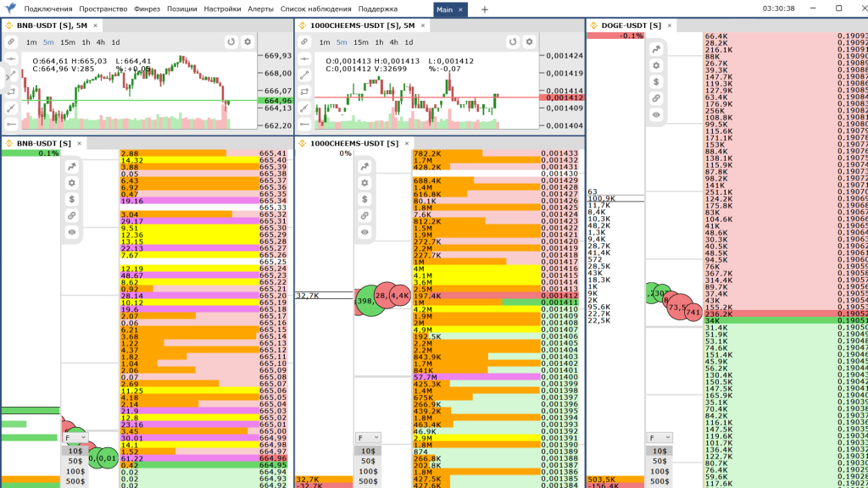This screenshot has height=488, width=868.
Task: Click the chain link icon in DOGE-USDT panel
Action: (x=656, y=98)
